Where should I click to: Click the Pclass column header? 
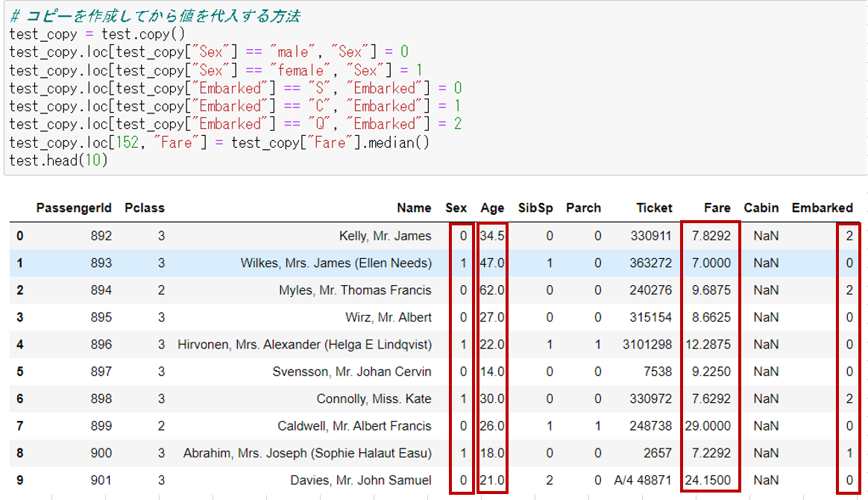point(145,207)
